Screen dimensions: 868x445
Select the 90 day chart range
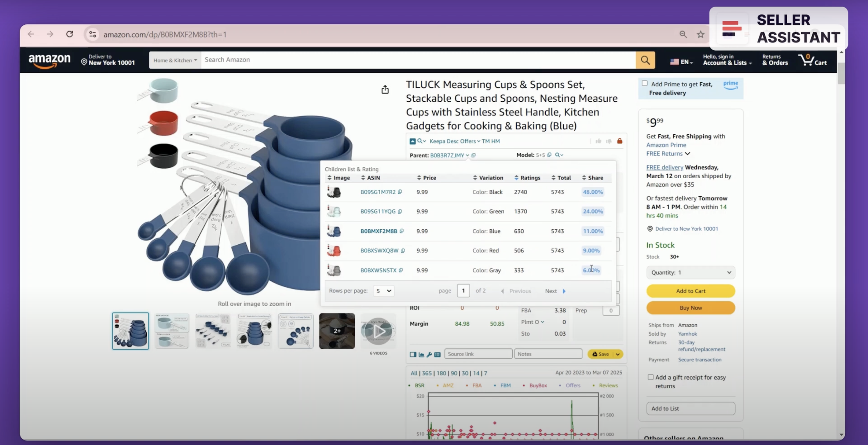454,373
